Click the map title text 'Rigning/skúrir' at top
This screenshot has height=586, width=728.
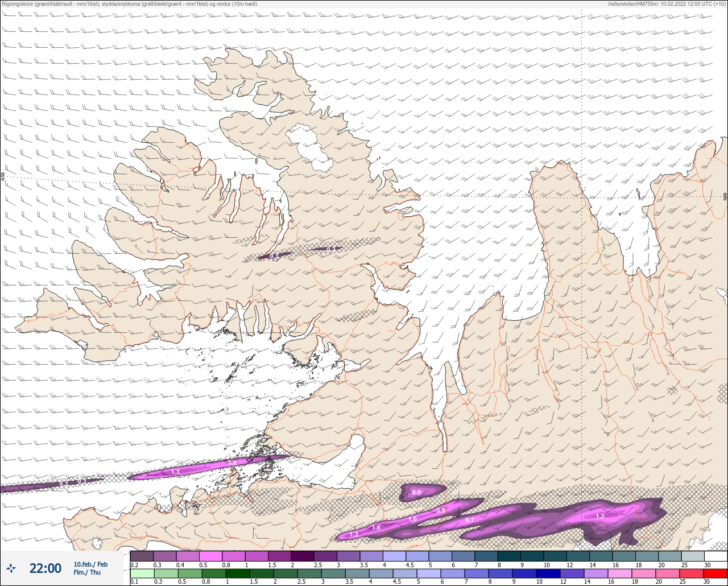point(19,4)
